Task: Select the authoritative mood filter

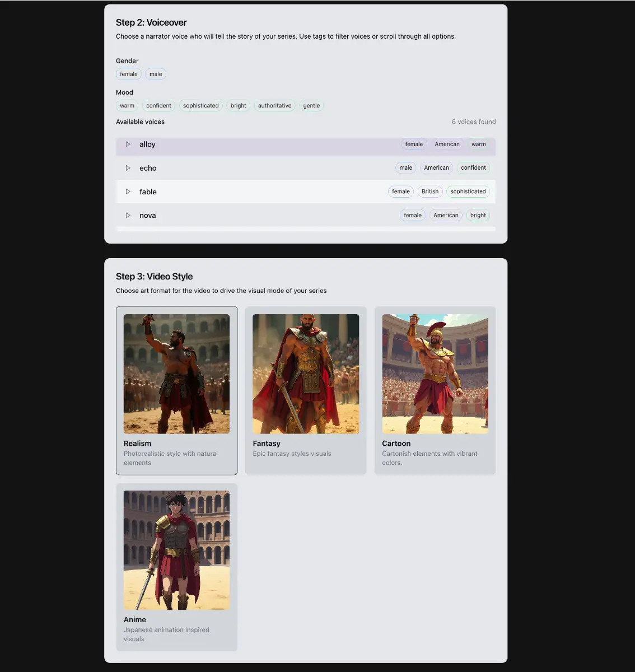Action: (274, 106)
